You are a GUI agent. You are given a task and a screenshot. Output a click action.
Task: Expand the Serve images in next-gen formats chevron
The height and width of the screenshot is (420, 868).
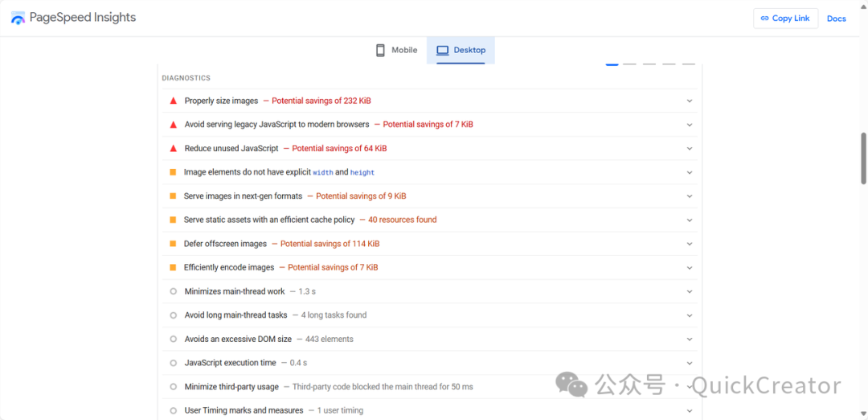coord(690,196)
